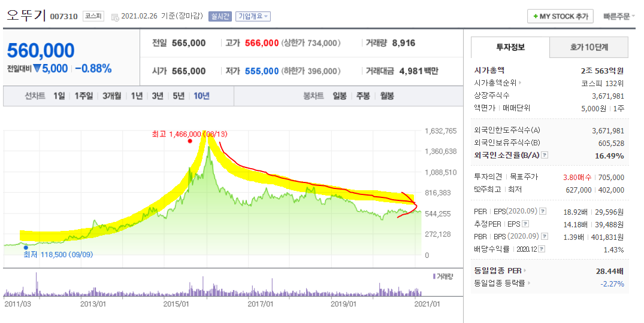The height and width of the screenshot is (323, 644).
Task: Click the 52주최고 label
Action: (488, 190)
